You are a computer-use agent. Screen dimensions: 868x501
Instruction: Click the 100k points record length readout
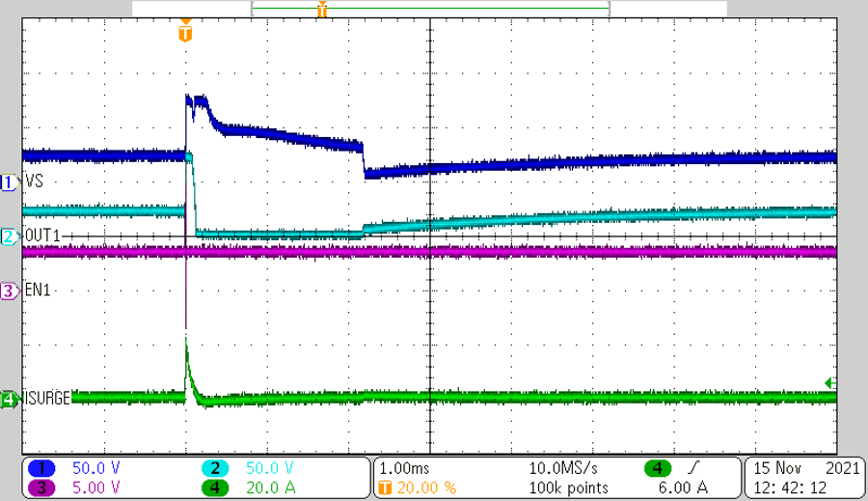pyautogui.click(x=568, y=487)
